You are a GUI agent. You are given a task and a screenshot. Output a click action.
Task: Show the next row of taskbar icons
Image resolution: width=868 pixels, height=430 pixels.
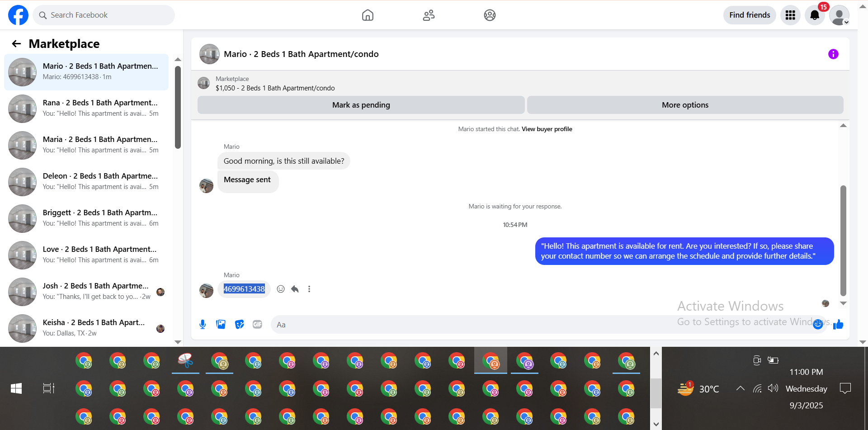pyautogui.click(x=656, y=424)
